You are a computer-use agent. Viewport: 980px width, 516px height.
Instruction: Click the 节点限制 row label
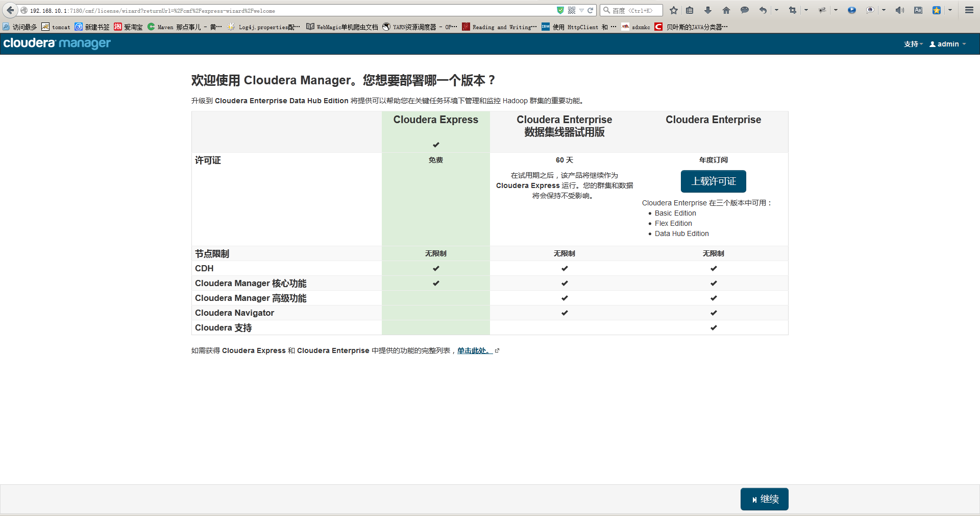[212, 253]
